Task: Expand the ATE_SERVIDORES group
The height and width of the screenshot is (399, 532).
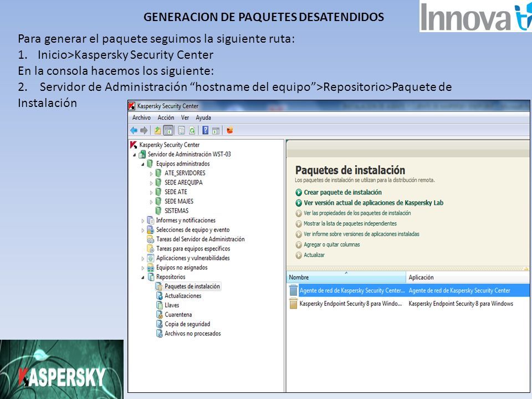Action: pos(151,173)
